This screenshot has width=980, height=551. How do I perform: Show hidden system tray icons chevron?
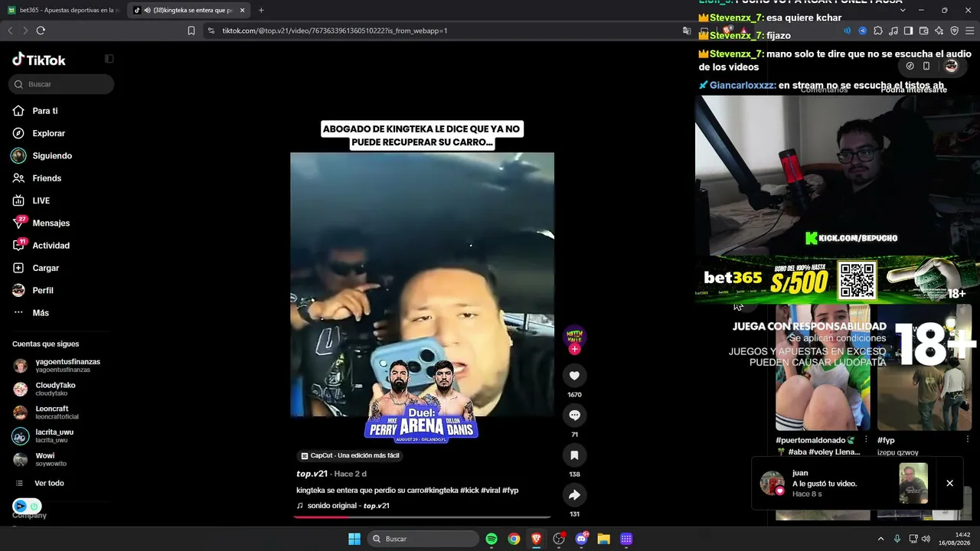(x=880, y=539)
